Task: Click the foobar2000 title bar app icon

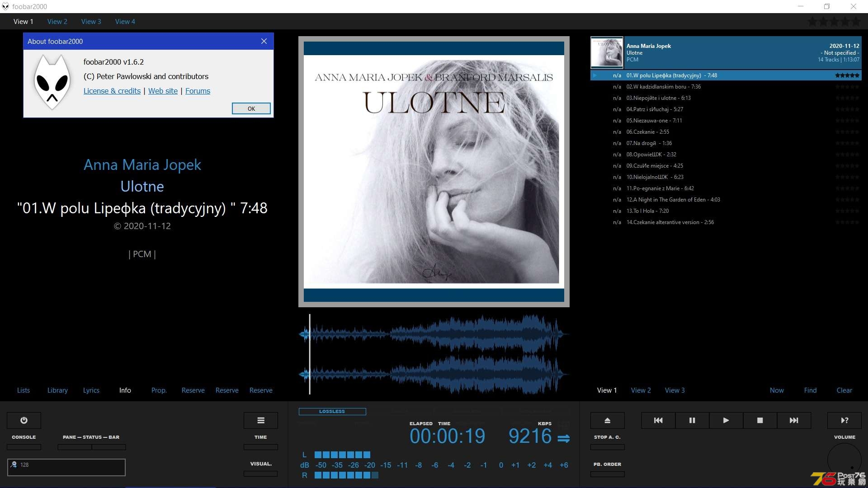Action: click(x=5, y=6)
